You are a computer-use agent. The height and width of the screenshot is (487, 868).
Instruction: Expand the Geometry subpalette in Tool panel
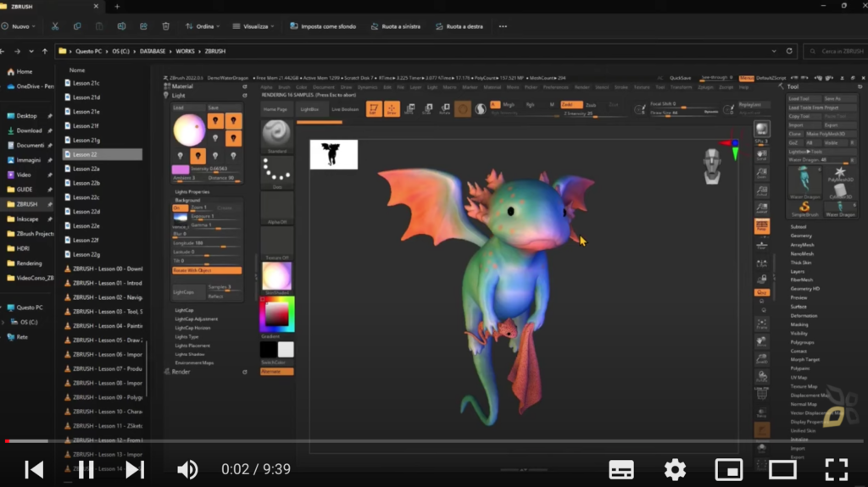point(801,235)
